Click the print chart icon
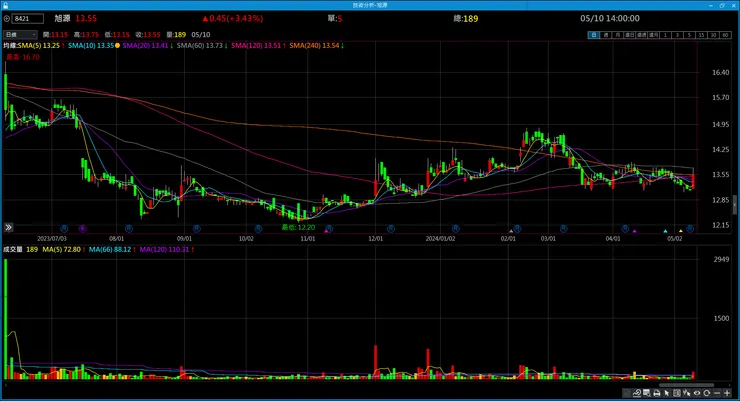 [x=656, y=393]
